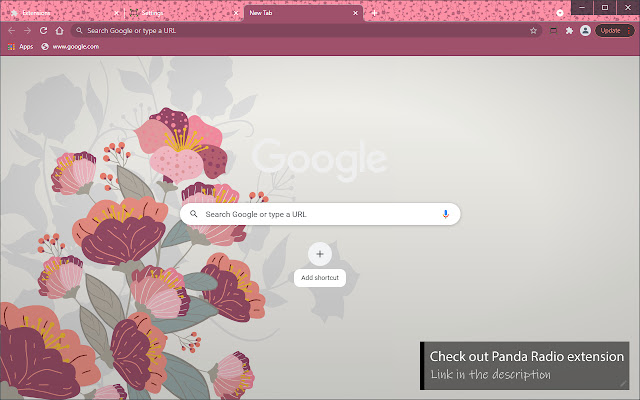Open a new tab with plus
Screen dimensions: 640x400
pos(374,13)
